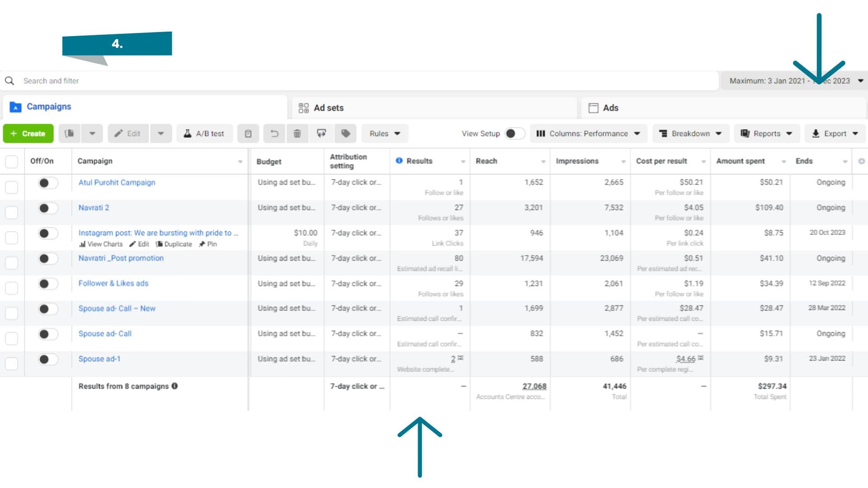
Task: Expand the duplicate options arrow
Action: 92,133
